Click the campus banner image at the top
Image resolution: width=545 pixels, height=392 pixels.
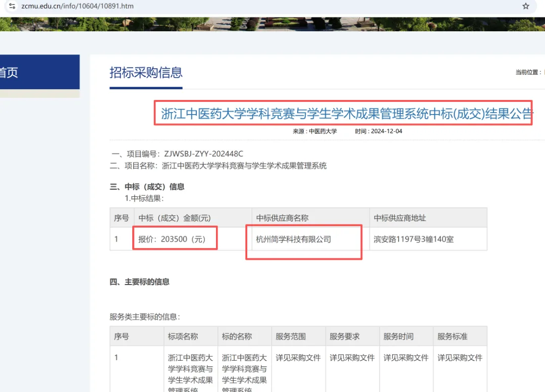pyautogui.click(x=272, y=24)
